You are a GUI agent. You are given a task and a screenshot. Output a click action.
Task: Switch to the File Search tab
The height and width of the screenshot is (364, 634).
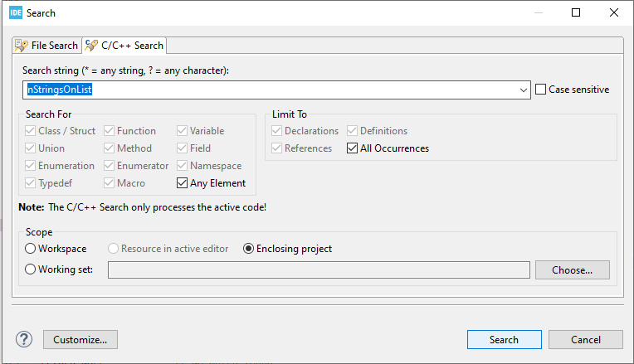tap(47, 46)
